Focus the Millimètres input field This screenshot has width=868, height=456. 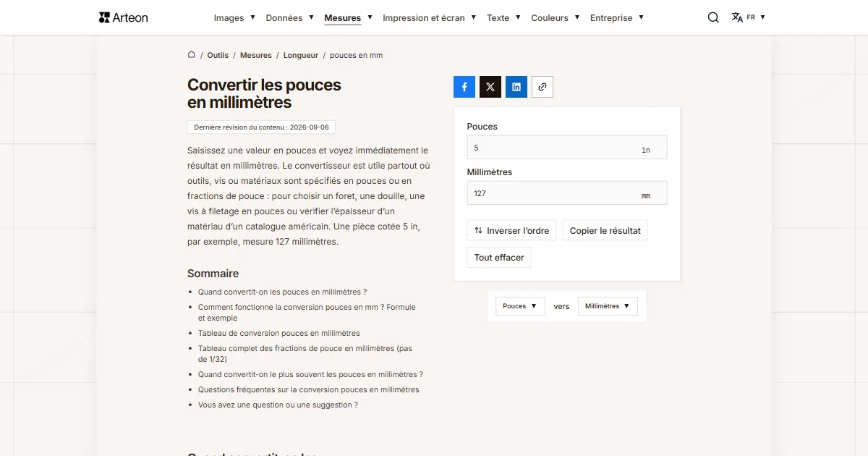tap(567, 193)
